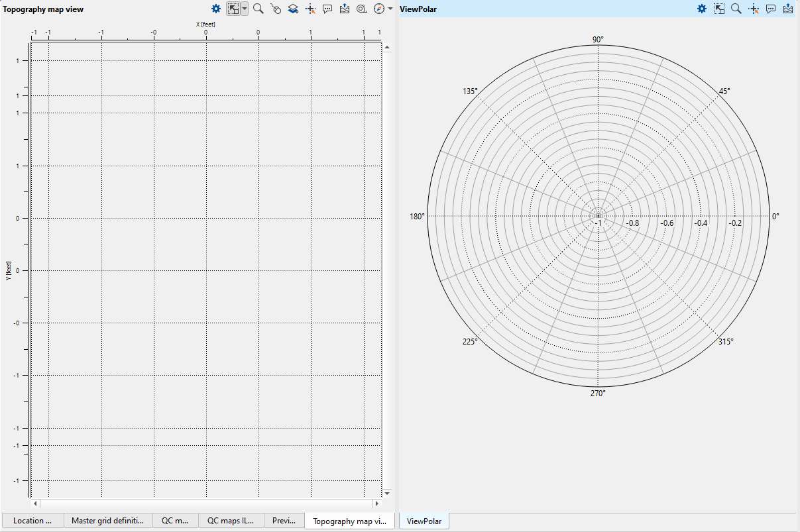Click the mouse interaction mode icon

276,9
